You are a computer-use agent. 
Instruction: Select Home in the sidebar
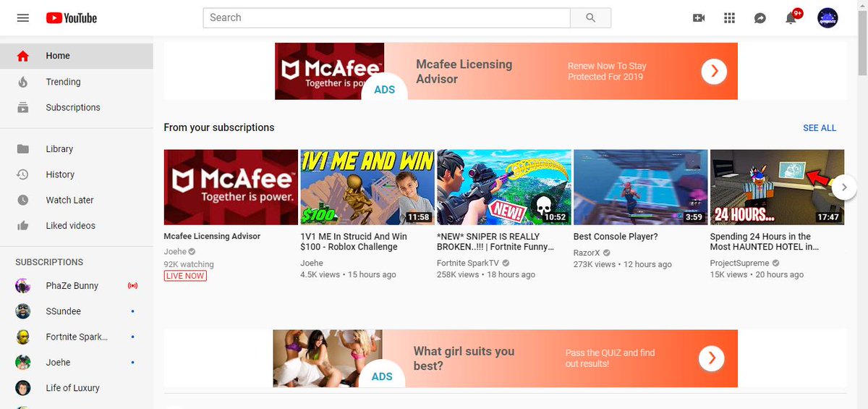pos(77,56)
